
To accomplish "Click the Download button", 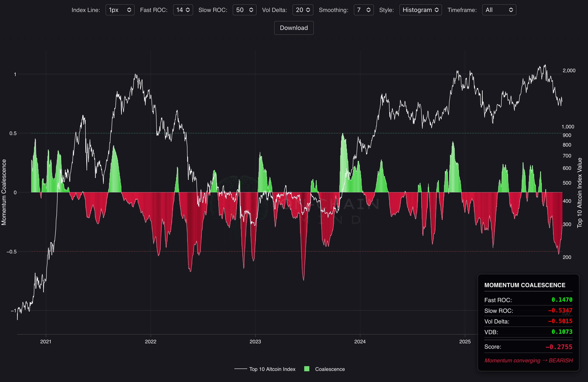I will pos(294,28).
